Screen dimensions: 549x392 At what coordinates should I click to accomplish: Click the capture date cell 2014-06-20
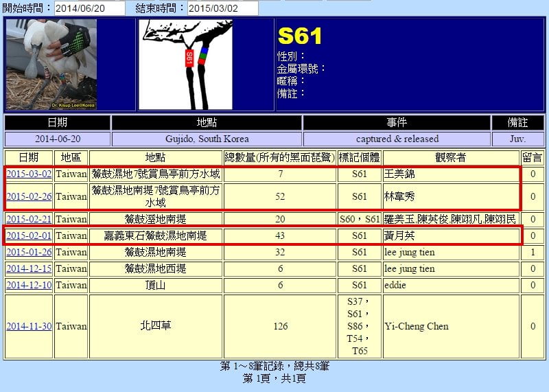(58, 139)
